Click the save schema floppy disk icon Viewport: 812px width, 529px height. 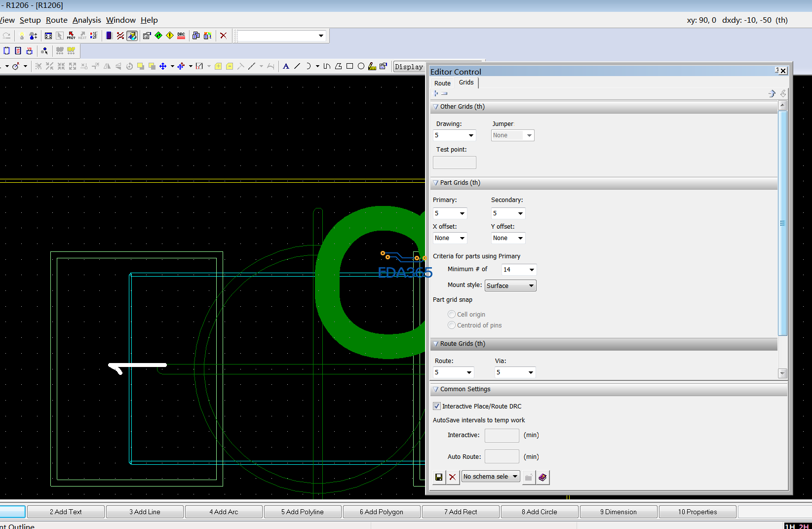pyautogui.click(x=439, y=477)
